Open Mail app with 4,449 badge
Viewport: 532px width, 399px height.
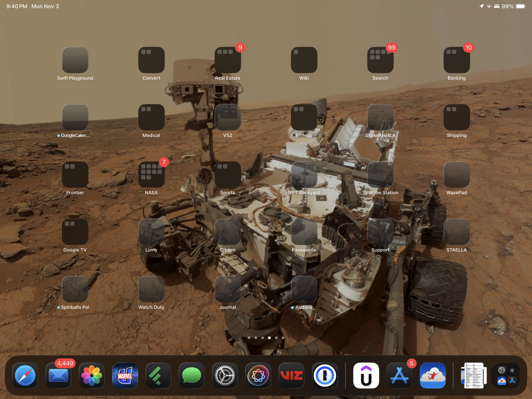pyautogui.click(x=59, y=375)
